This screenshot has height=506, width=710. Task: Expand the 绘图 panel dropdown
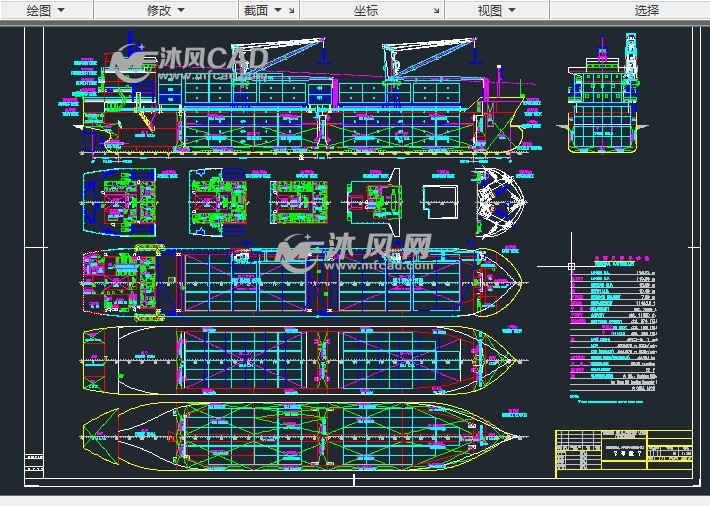tap(62, 11)
